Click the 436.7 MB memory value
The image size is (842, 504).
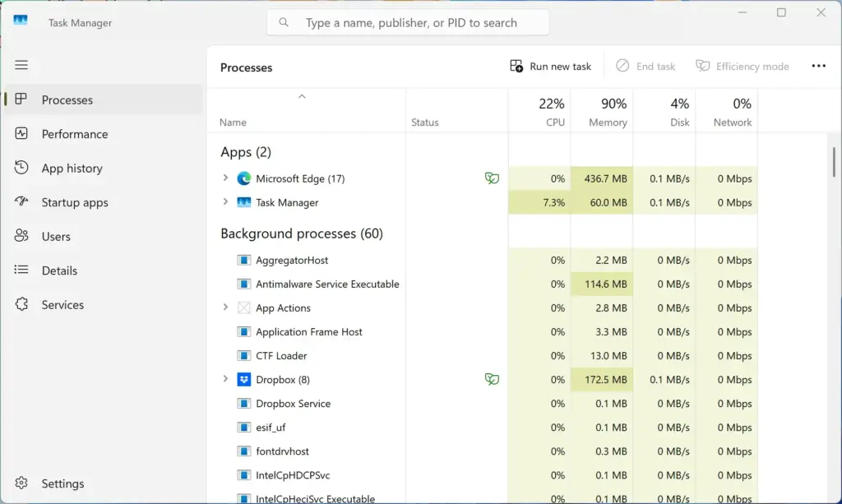pyautogui.click(x=605, y=178)
